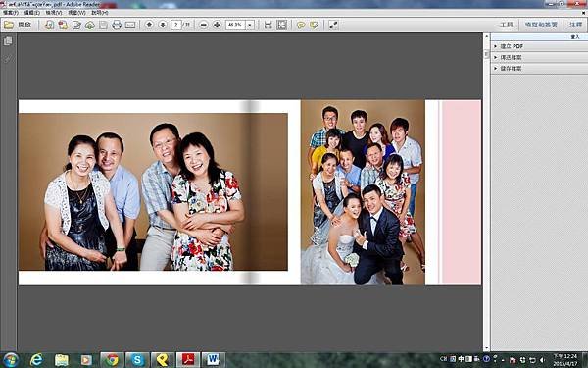
Task: Expand the third collapsed tools section
Action: click(x=538, y=69)
